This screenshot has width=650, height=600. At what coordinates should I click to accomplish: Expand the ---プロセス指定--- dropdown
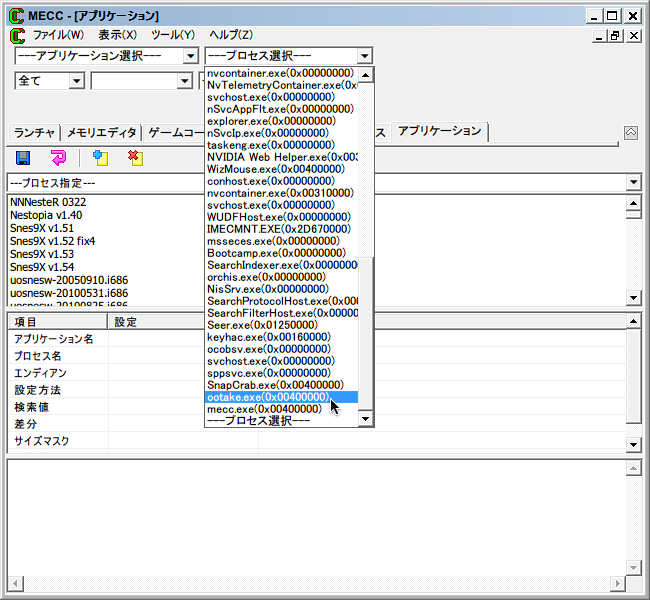coord(633,182)
